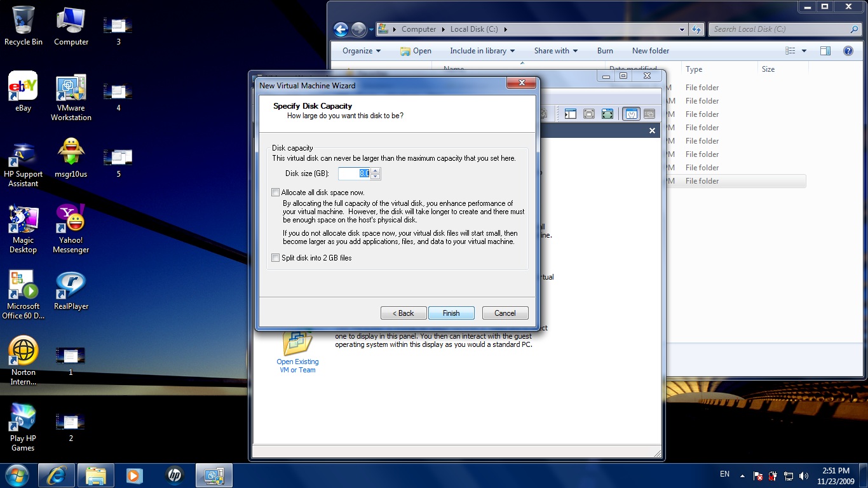Click the Explorer help question mark icon
Viewport: 868px width, 488px height.
click(x=848, y=51)
